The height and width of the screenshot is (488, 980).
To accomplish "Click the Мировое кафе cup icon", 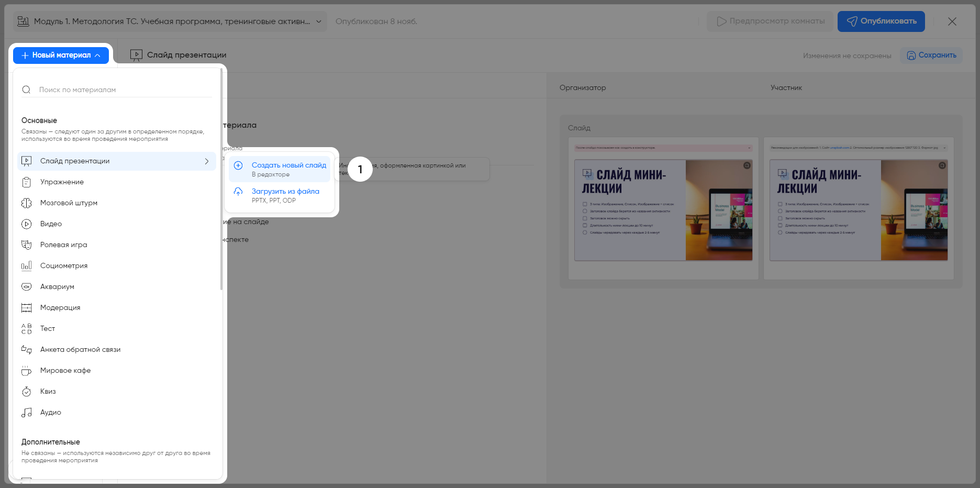I will tap(27, 371).
